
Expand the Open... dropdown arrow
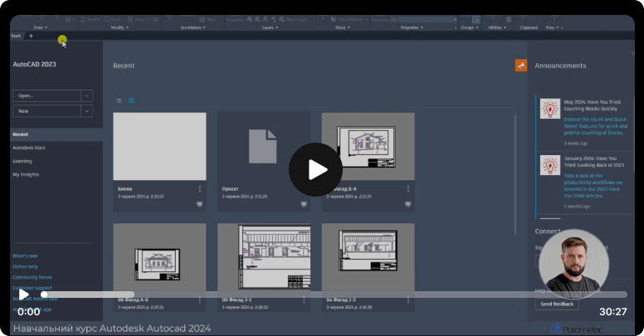tap(86, 95)
